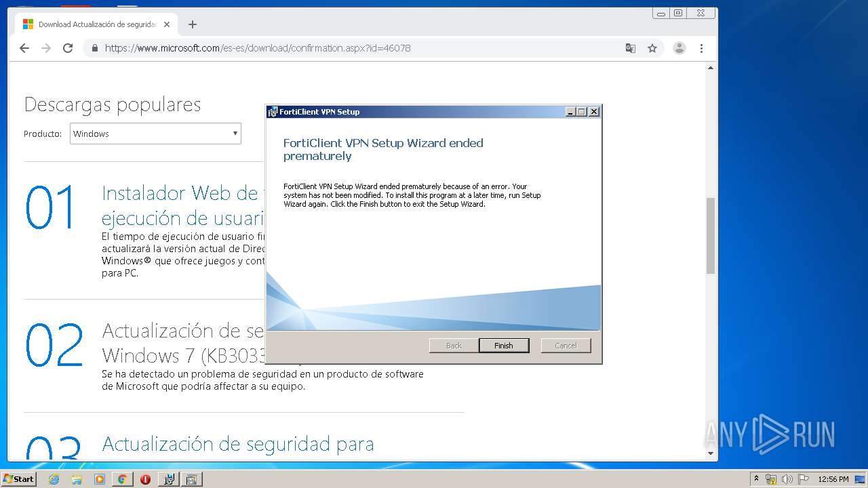Open the third Actualización de seguridad para link
Screen dimensions: 868x488
click(238, 444)
